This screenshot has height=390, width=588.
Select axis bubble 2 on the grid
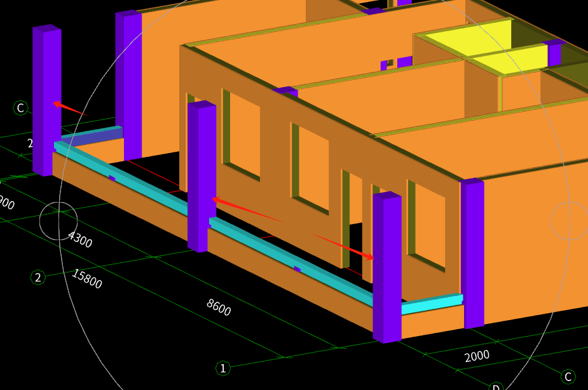click(38, 278)
